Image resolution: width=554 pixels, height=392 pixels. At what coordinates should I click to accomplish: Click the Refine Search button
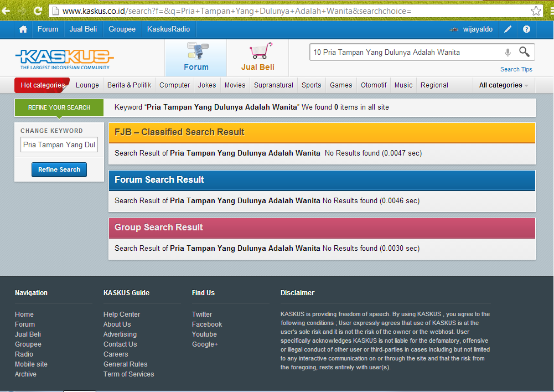(59, 169)
